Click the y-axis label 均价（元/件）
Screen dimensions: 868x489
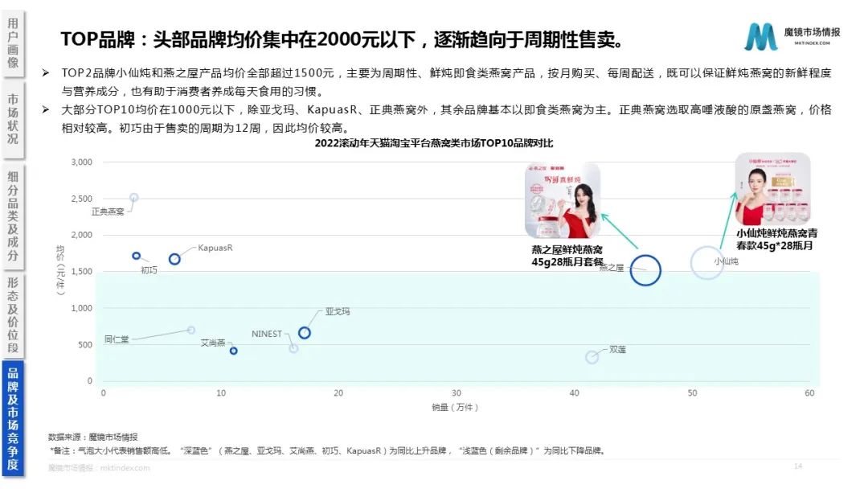[x=60, y=270]
